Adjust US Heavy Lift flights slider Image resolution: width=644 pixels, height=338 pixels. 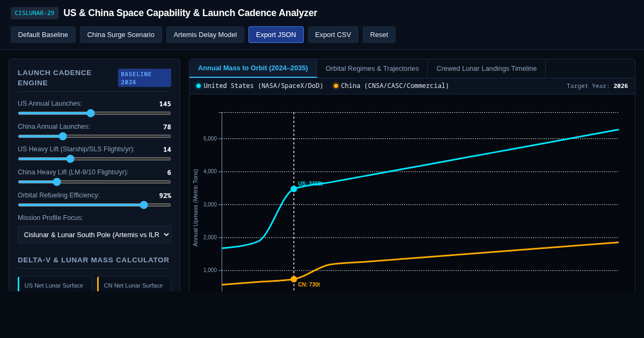pos(94,159)
